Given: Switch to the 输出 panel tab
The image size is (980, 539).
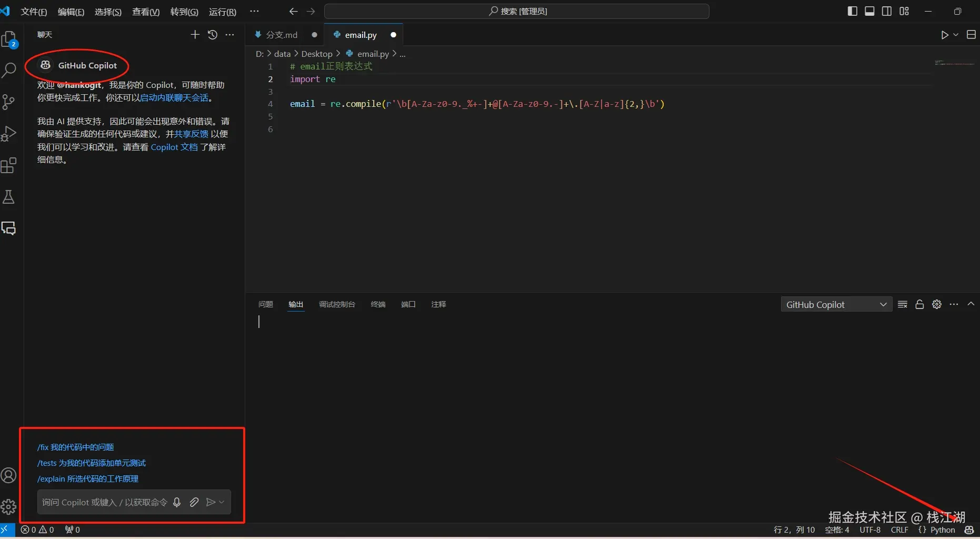Looking at the screenshot, I should pos(296,304).
